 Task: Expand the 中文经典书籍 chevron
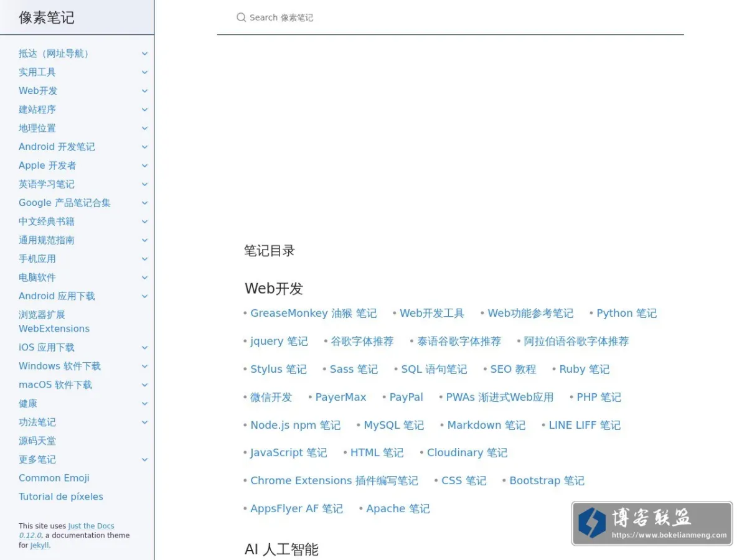[144, 222]
